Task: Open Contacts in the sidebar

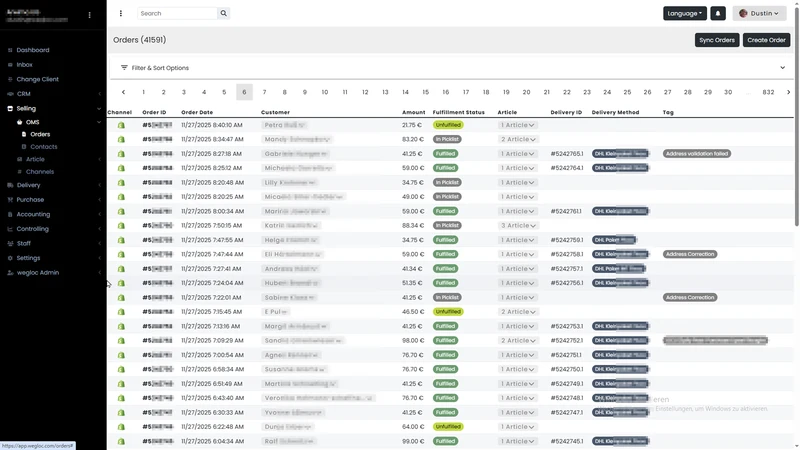Action: pyautogui.click(x=43, y=146)
